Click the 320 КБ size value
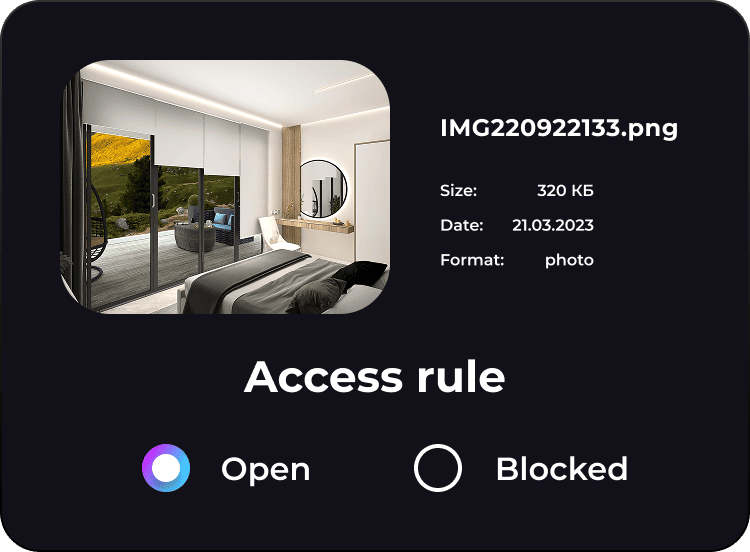 [x=565, y=190]
